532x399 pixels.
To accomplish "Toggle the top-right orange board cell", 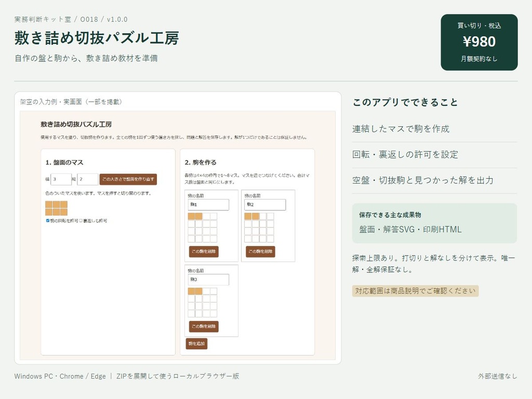I will tap(64, 204).
